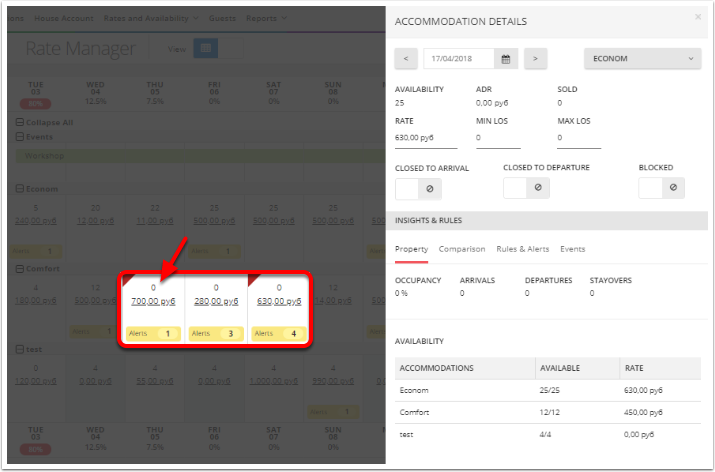
Task: Open Rates and Availability menu
Action: [x=151, y=18]
